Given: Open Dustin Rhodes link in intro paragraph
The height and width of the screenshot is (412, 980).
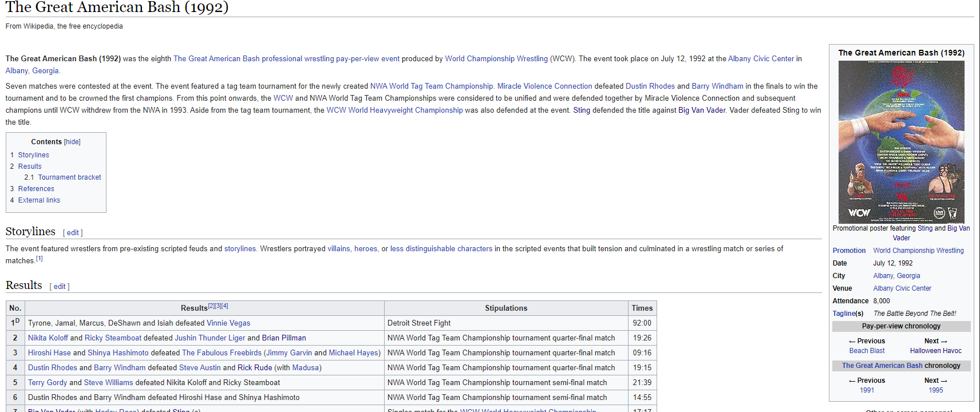Looking at the screenshot, I should pyautogui.click(x=650, y=86).
